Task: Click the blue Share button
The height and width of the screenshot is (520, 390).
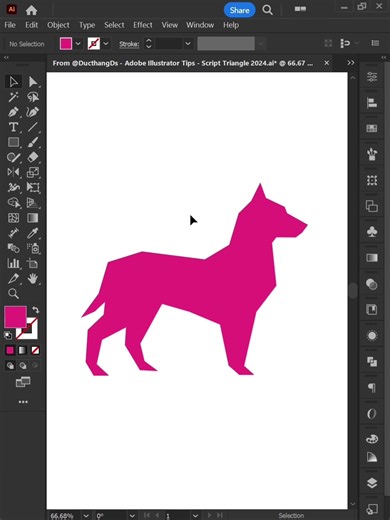Action: (x=239, y=10)
